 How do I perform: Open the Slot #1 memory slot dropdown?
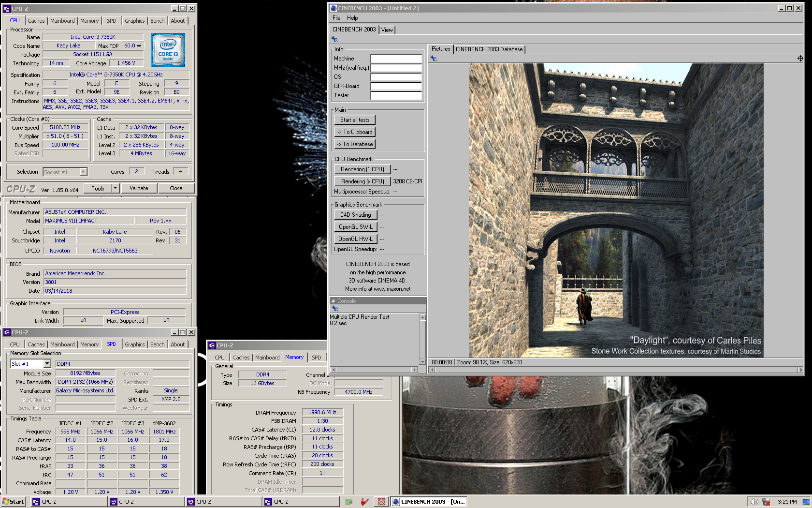pos(47,364)
